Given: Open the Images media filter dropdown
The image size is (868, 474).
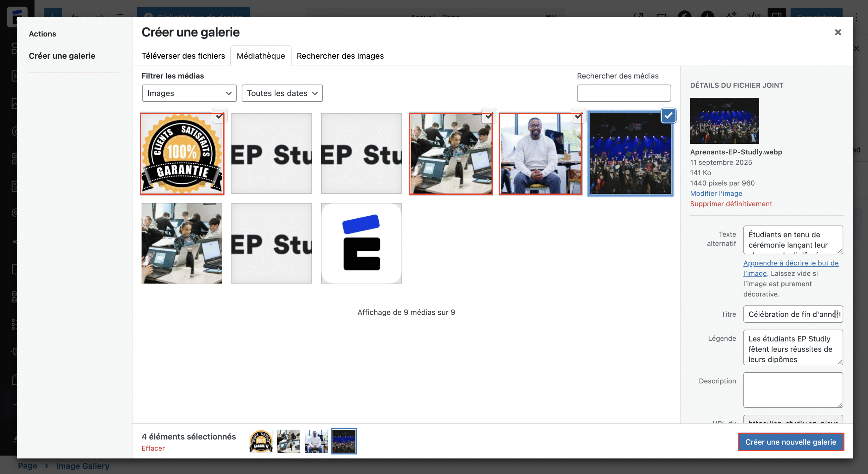Looking at the screenshot, I should (x=189, y=93).
